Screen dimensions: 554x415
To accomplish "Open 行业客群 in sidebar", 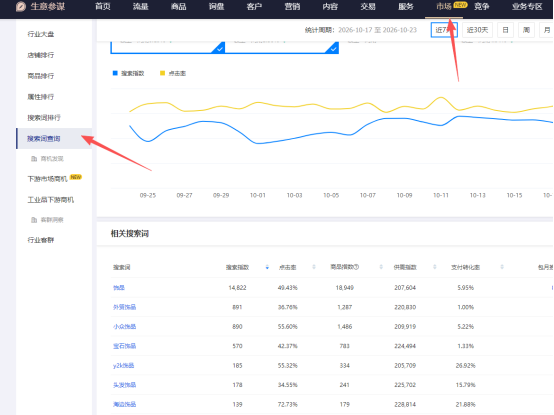I will pos(41,240).
